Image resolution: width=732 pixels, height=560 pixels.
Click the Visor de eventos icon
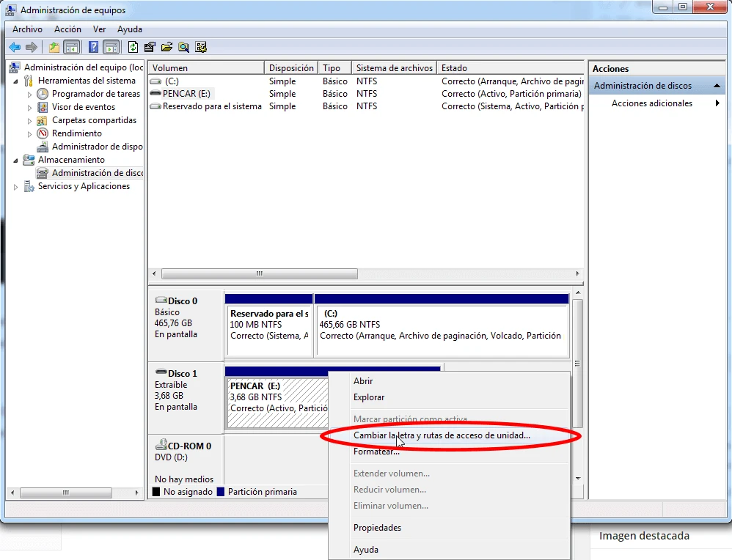[43, 107]
